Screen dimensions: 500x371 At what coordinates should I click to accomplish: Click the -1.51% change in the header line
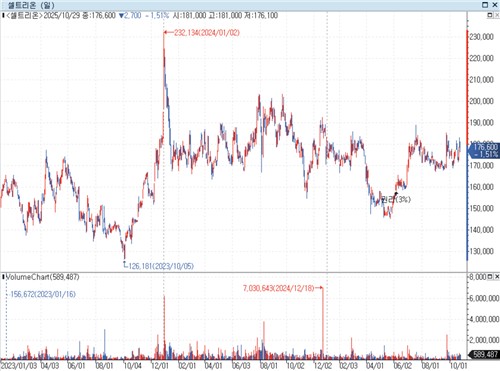pos(157,15)
